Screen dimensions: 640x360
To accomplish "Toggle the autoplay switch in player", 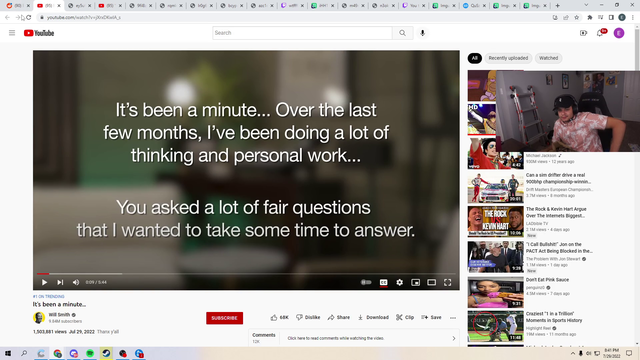I will (x=366, y=282).
